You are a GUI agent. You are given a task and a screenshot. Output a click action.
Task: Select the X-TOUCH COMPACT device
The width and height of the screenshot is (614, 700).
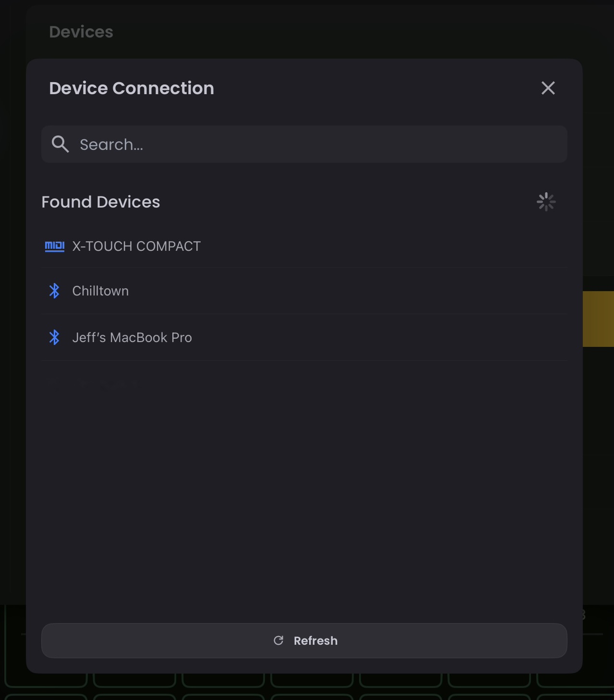tap(136, 246)
